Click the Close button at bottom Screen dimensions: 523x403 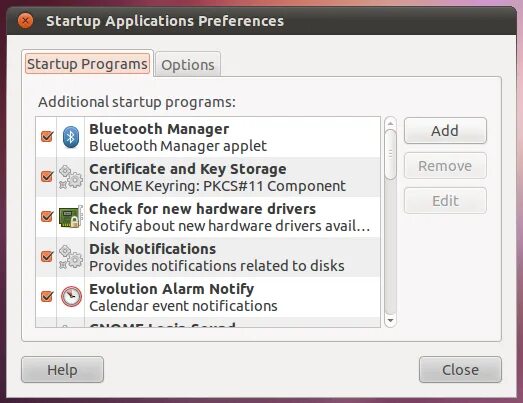460,370
